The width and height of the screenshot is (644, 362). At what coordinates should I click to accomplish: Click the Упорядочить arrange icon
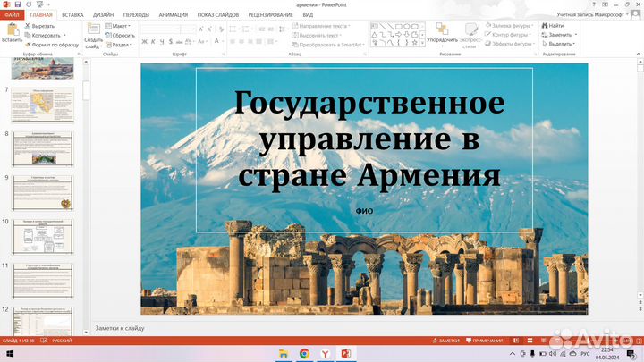point(442,34)
